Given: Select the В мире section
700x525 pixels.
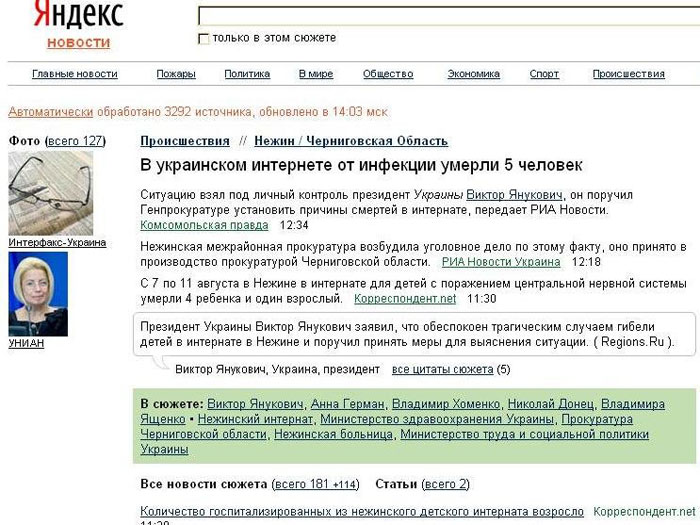Looking at the screenshot, I should [316, 74].
